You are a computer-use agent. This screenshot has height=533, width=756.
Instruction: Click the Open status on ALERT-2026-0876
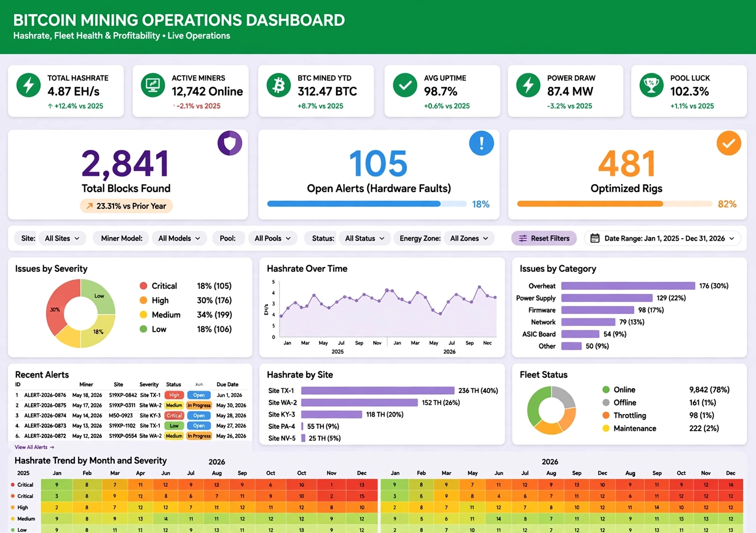[x=199, y=395]
